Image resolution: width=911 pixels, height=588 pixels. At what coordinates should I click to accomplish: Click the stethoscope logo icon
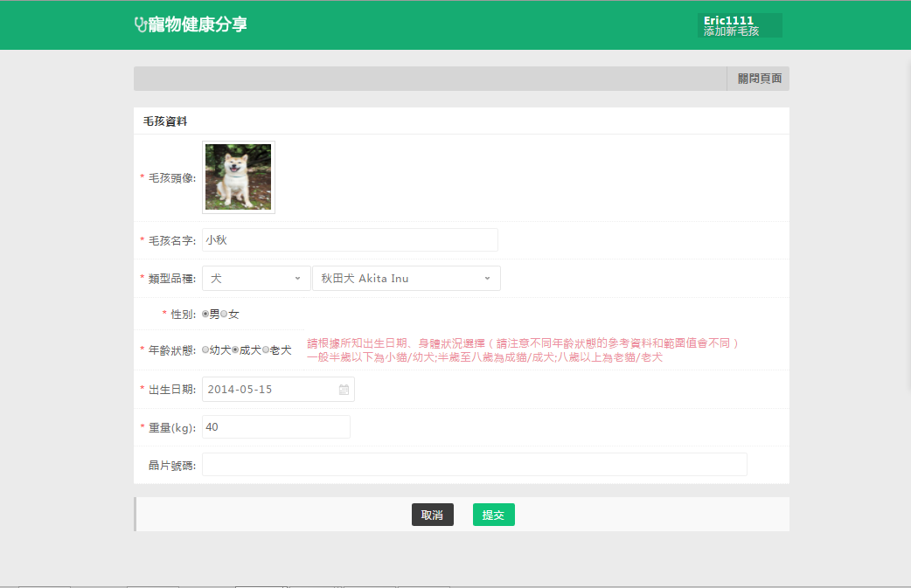click(140, 24)
